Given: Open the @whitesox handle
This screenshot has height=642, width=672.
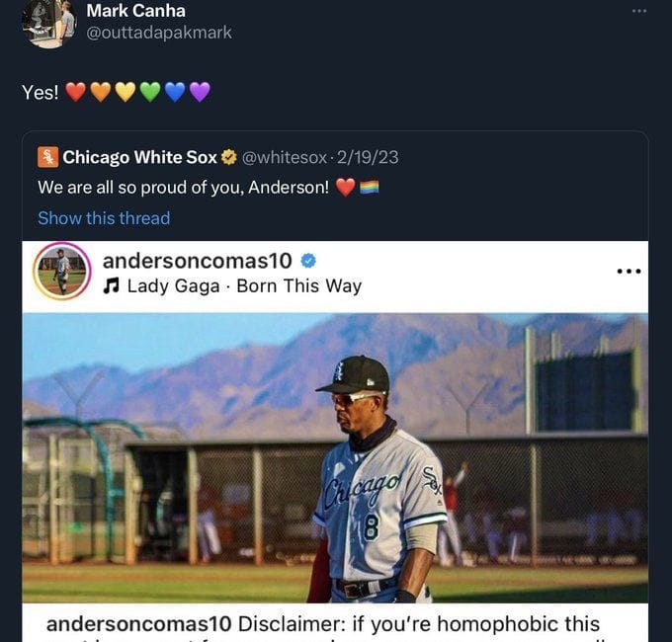Looking at the screenshot, I should coord(285,158).
